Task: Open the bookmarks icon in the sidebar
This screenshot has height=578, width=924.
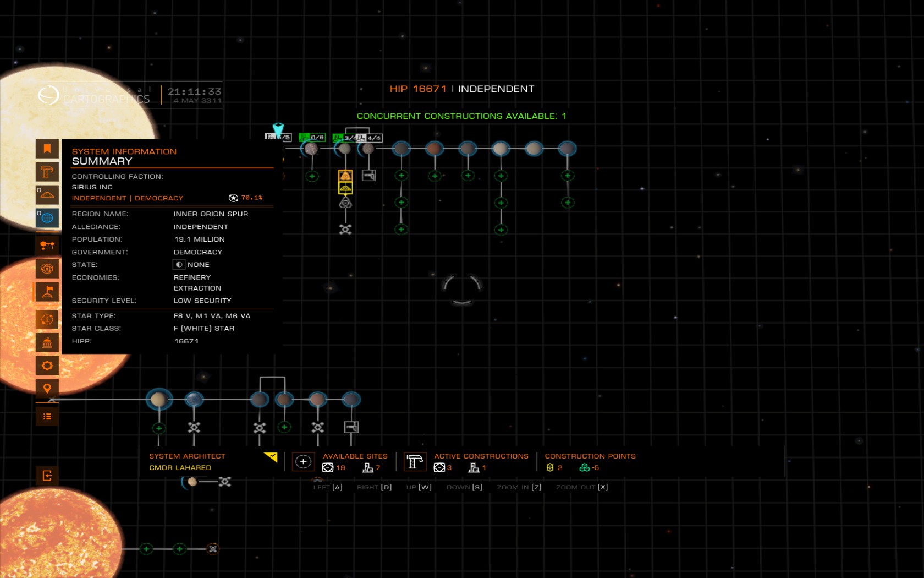Action: coord(47,149)
